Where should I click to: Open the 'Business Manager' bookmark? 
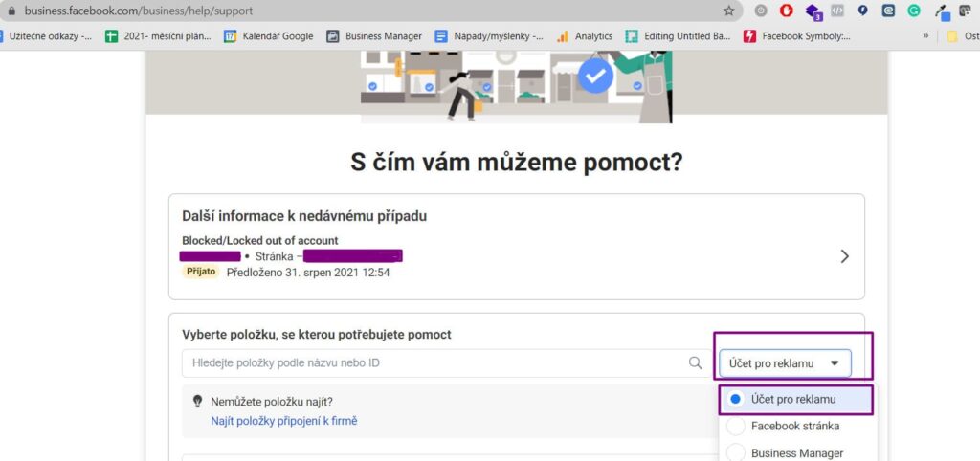(374, 36)
